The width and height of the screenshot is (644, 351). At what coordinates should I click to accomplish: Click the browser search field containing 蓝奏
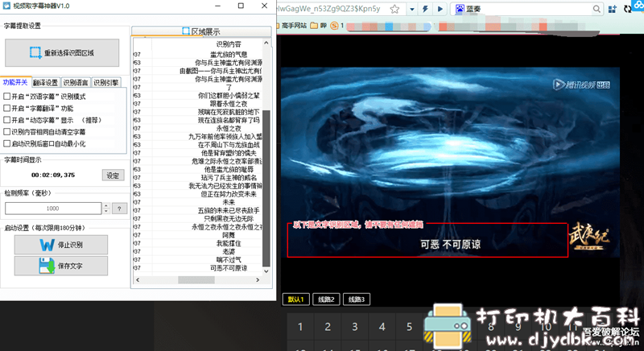click(528, 9)
